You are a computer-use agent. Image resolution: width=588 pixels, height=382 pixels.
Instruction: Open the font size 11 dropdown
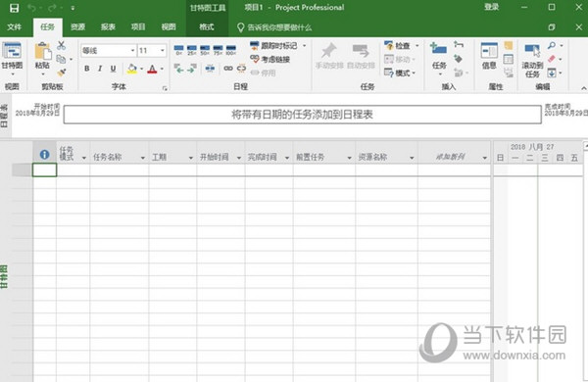coord(163,50)
